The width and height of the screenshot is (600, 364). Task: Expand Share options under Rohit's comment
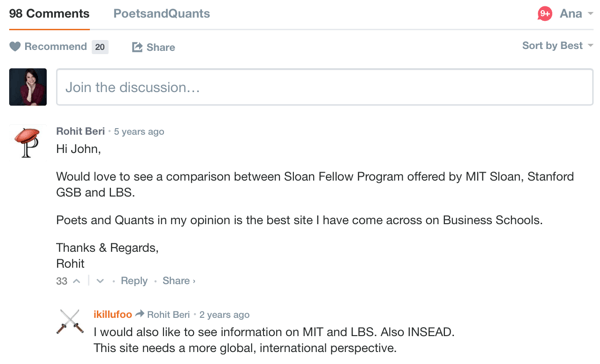pyautogui.click(x=179, y=281)
